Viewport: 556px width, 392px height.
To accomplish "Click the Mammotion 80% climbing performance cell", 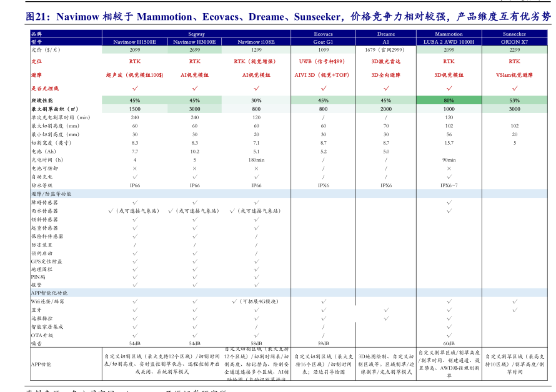I will pyautogui.click(x=449, y=100).
